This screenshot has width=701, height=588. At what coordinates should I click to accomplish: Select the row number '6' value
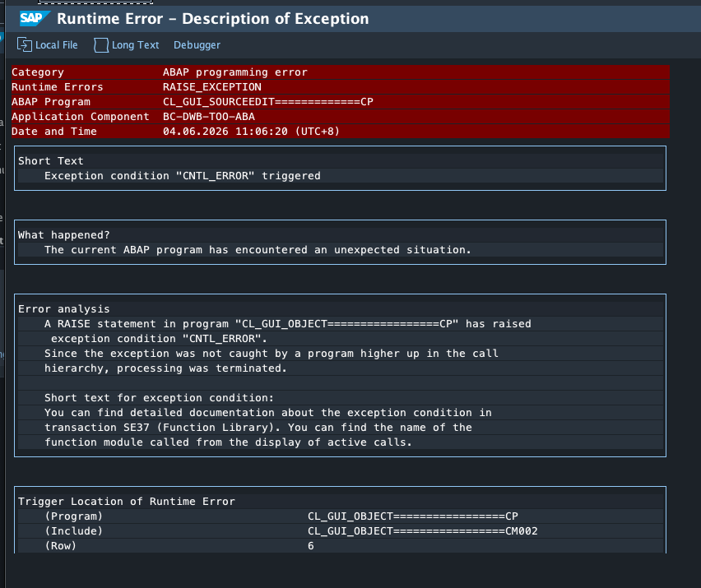pos(311,545)
